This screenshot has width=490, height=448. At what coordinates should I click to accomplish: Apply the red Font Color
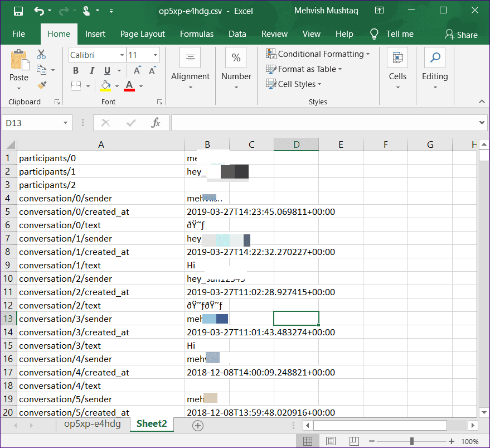click(x=129, y=86)
